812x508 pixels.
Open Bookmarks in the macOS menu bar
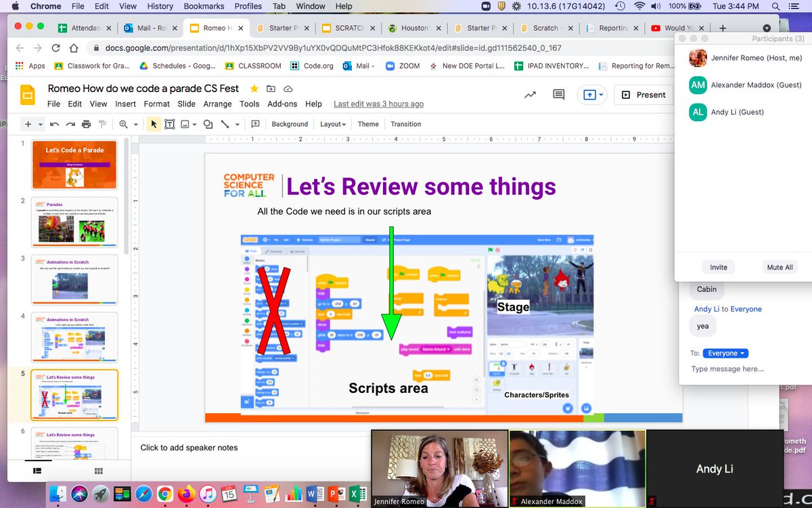tap(204, 6)
